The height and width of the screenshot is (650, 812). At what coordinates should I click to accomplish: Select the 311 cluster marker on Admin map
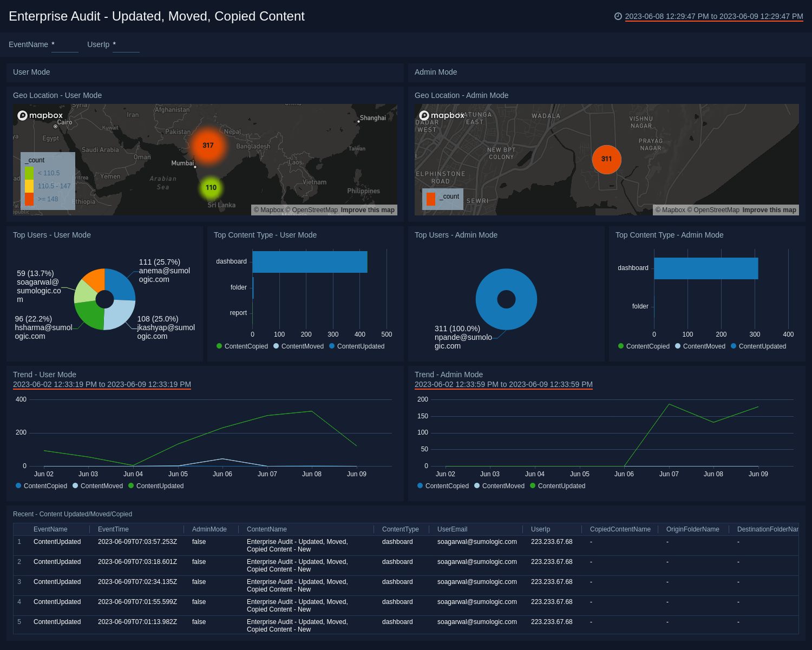pyautogui.click(x=606, y=159)
